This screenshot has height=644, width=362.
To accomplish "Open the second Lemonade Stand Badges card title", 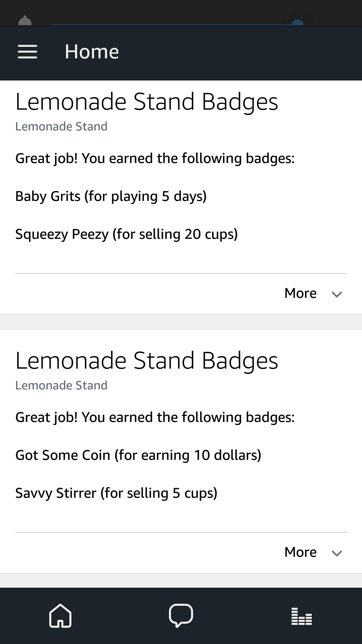I will (146, 361).
